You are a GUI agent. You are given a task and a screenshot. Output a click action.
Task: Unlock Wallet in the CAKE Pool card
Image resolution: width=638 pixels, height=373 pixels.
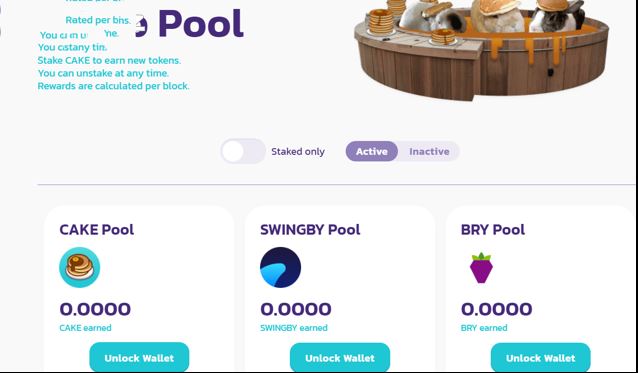click(x=139, y=358)
